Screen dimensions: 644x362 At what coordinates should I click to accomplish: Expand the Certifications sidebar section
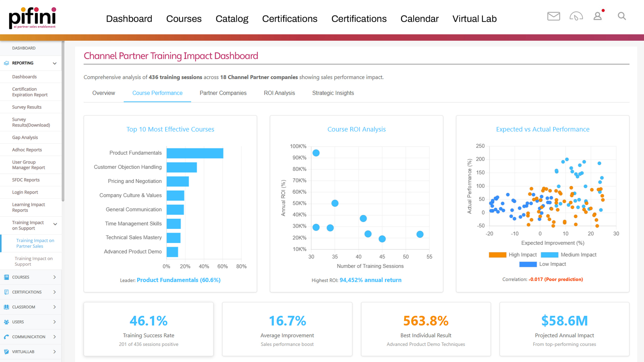click(x=55, y=292)
